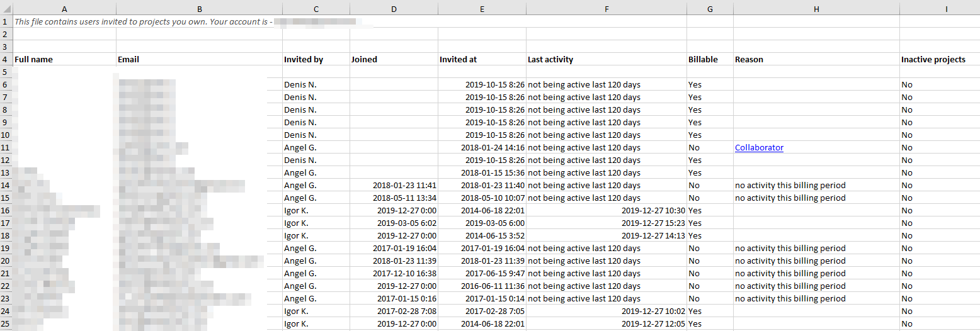Open the Collaborator hyperlink in Reason column
The width and height of the screenshot is (980, 331).
(759, 147)
